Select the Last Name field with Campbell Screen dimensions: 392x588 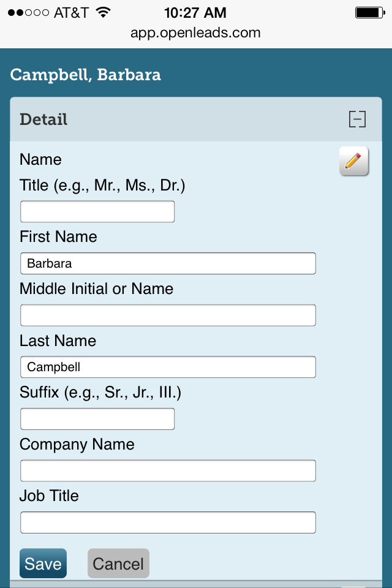tap(168, 367)
